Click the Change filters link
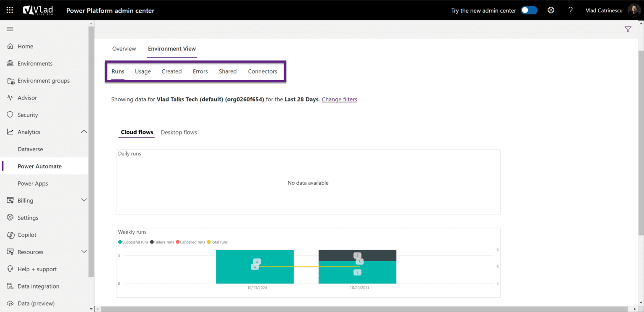The image size is (644, 312). (x=339, y=99)
